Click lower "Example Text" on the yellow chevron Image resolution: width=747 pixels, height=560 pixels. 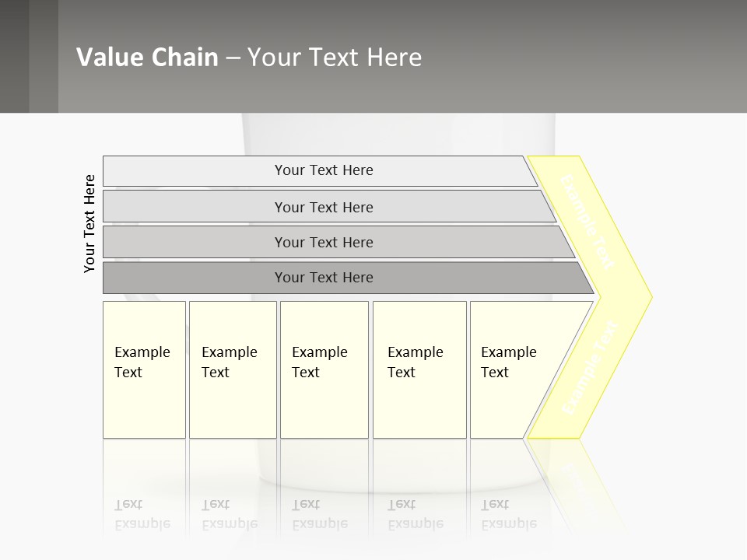(x=590, y=367)
